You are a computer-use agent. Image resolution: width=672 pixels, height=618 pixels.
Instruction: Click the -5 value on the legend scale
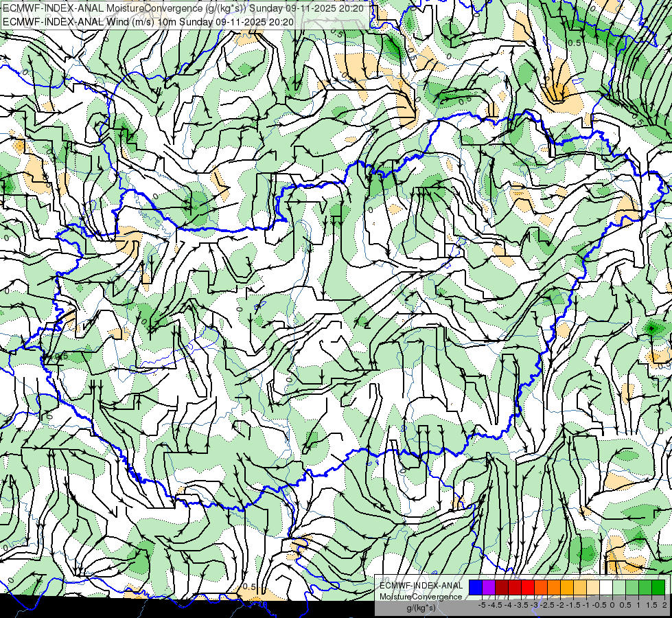pyautogui.click(x=482, y=605)
